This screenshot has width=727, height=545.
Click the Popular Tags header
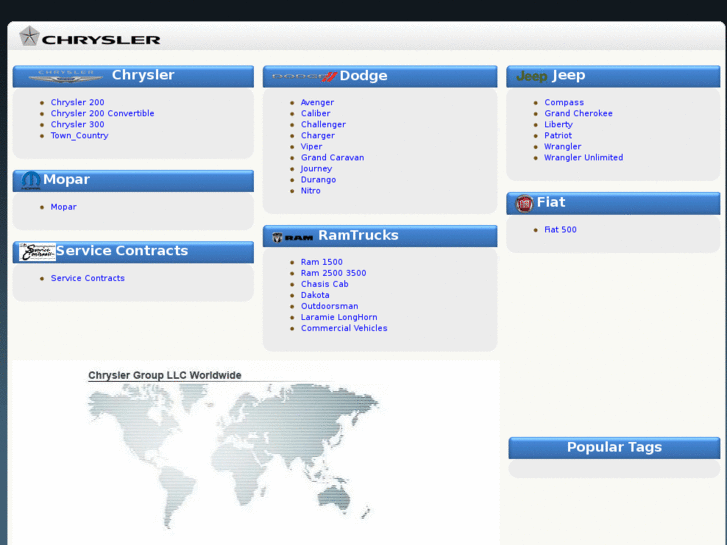pyautogui.click(x=614, y=447)
